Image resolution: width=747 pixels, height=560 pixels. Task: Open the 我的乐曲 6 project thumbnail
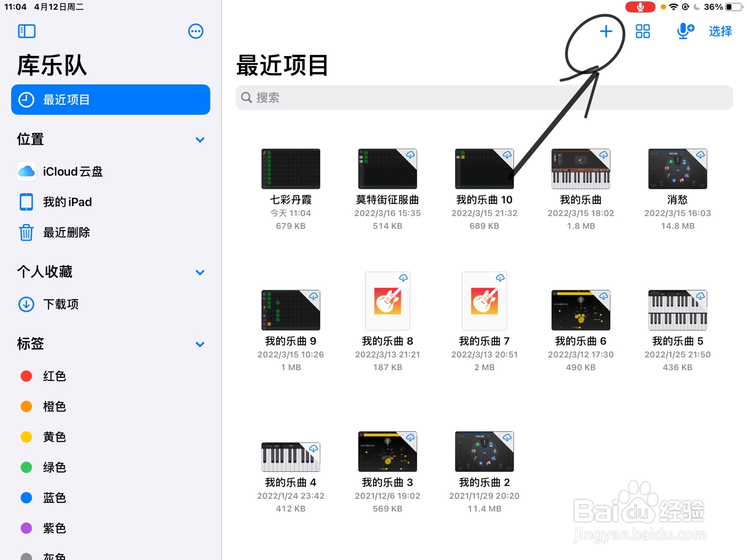[580, 309]
